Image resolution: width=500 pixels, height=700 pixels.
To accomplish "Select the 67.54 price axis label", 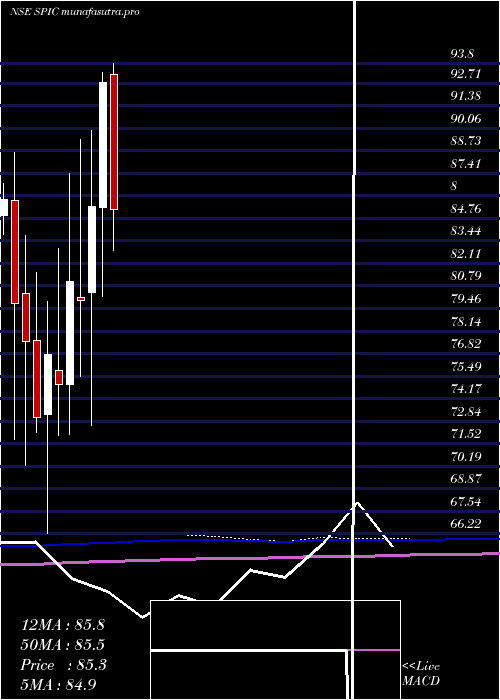I will [466, 502].
